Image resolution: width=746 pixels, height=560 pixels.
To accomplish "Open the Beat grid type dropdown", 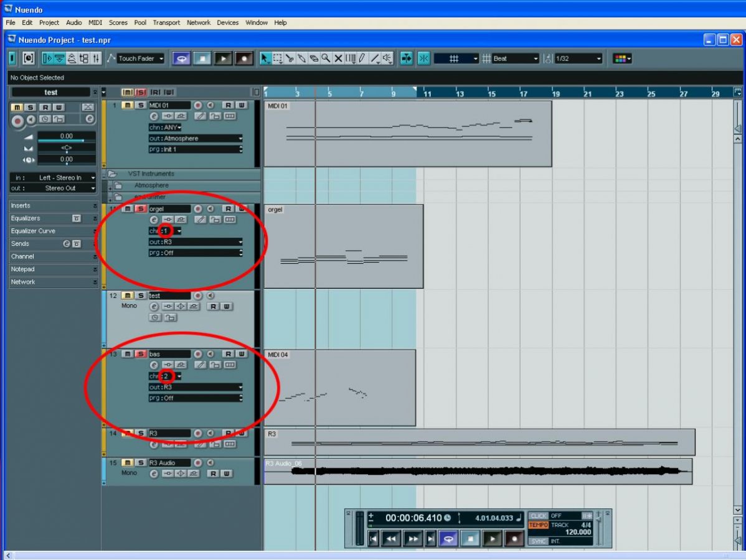I will (515, 58).
